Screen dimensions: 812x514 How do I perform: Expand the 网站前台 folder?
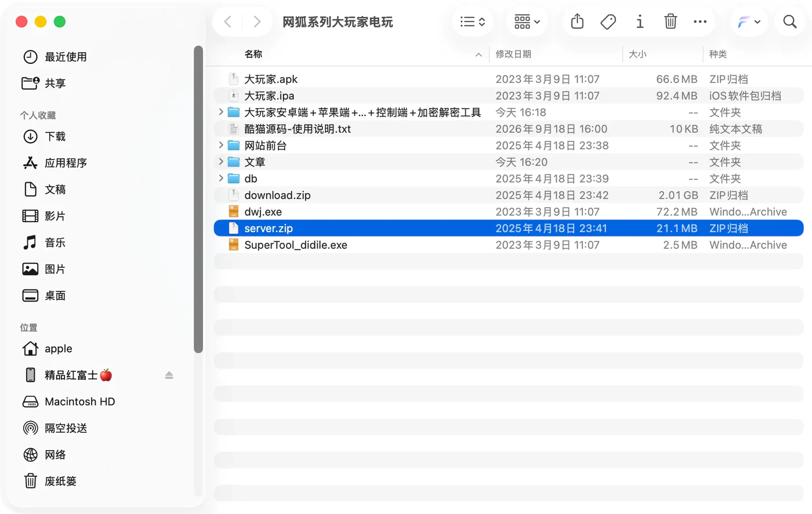point(221,145)
